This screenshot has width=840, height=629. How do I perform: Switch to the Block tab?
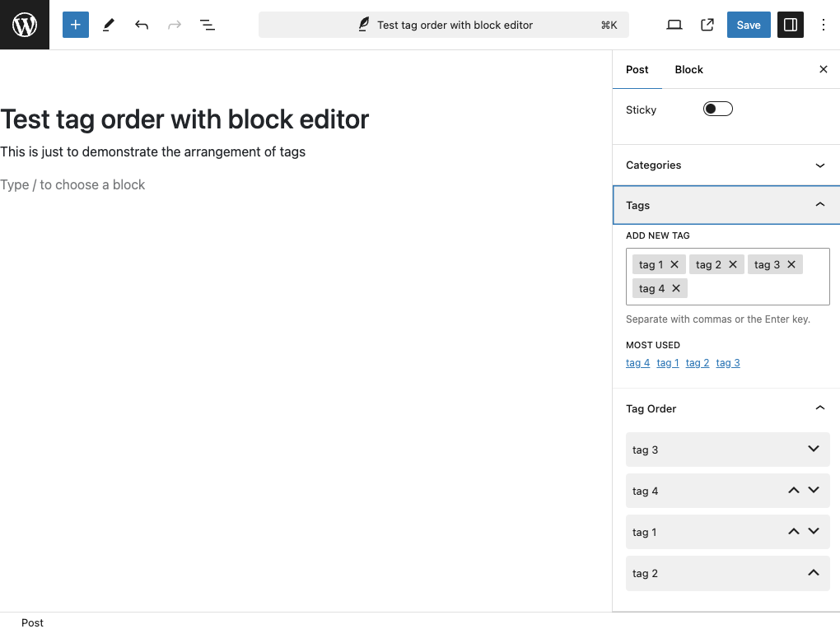tap(688, 70)
